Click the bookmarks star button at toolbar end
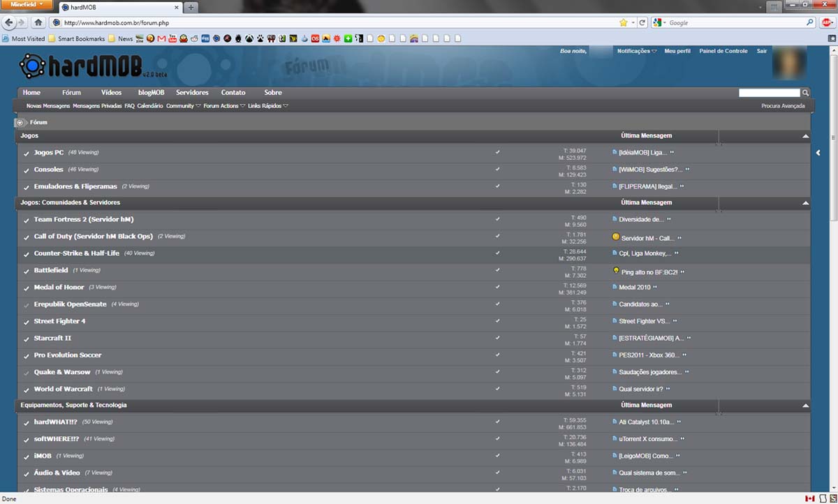 point(832,38)
